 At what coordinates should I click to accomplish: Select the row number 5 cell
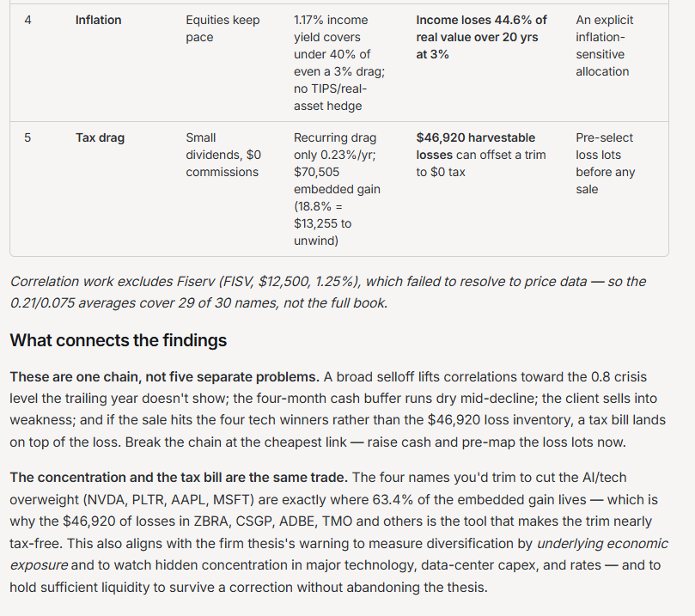coord(27,137)
